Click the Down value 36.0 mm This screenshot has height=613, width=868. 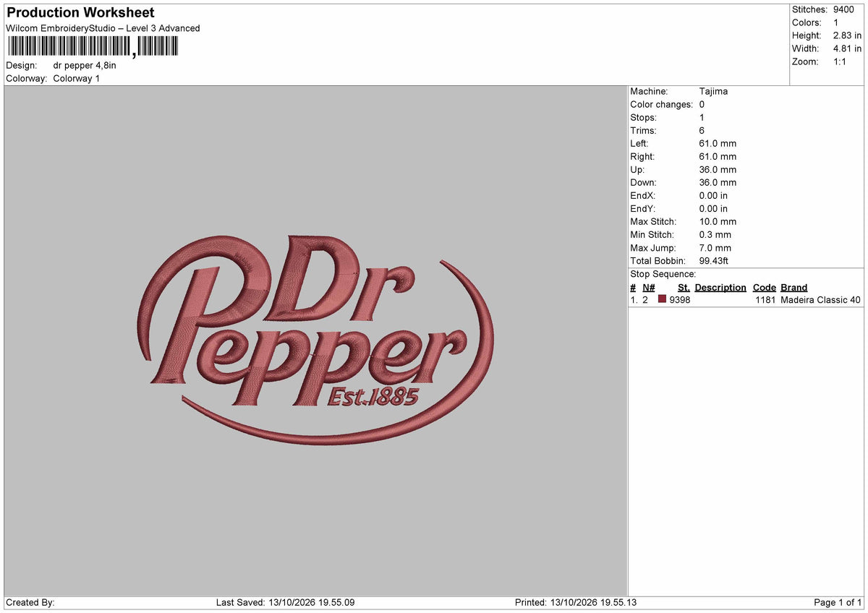[x=718, y=182]
